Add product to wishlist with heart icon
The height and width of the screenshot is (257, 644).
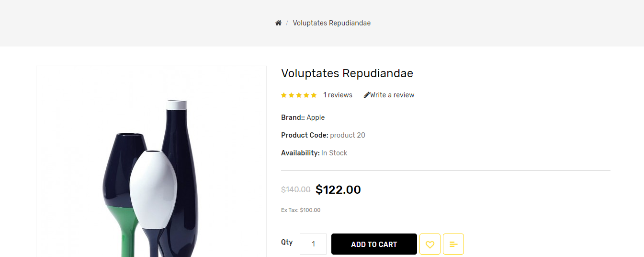430,244
